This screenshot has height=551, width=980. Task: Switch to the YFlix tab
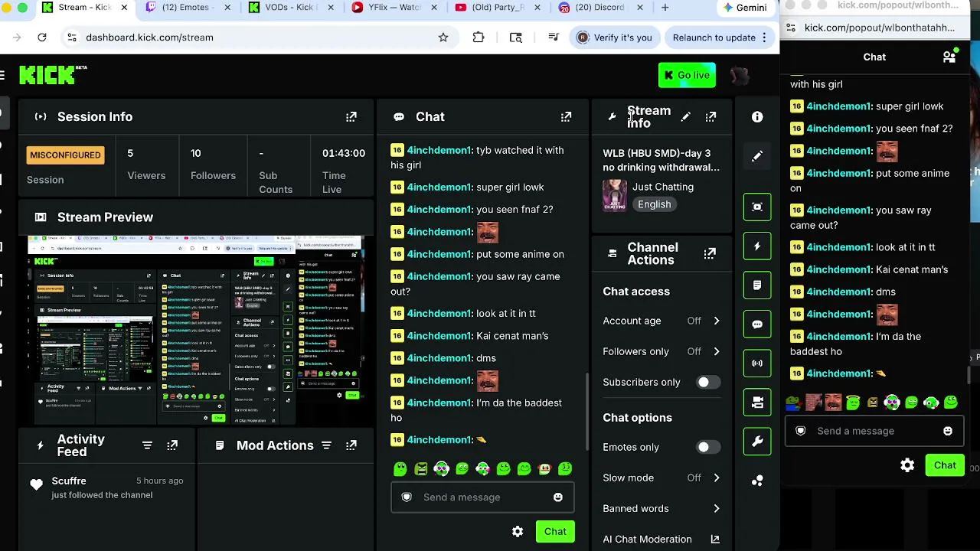[394, 8]
